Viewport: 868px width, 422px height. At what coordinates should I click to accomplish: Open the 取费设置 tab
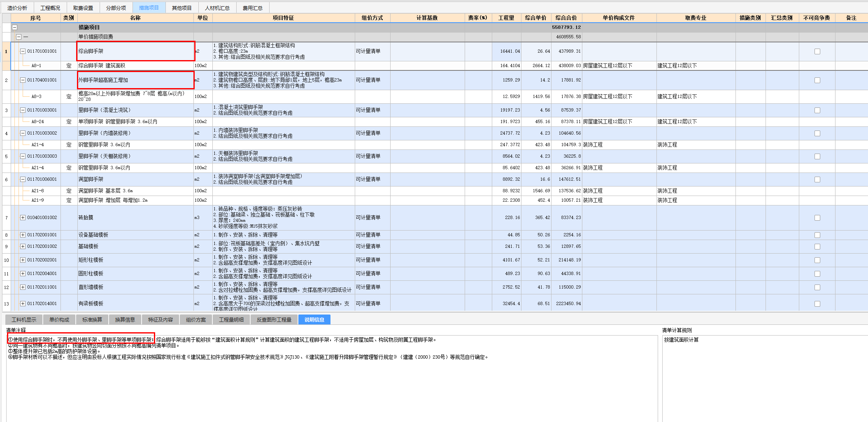pos(83,8)
